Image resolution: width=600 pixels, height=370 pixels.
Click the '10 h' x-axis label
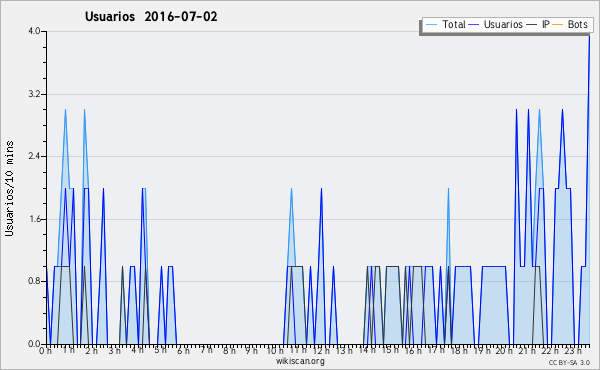point(275,351)
